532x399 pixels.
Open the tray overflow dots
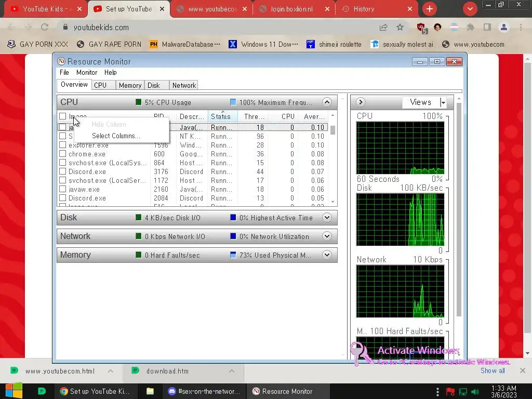coord(437,392)
